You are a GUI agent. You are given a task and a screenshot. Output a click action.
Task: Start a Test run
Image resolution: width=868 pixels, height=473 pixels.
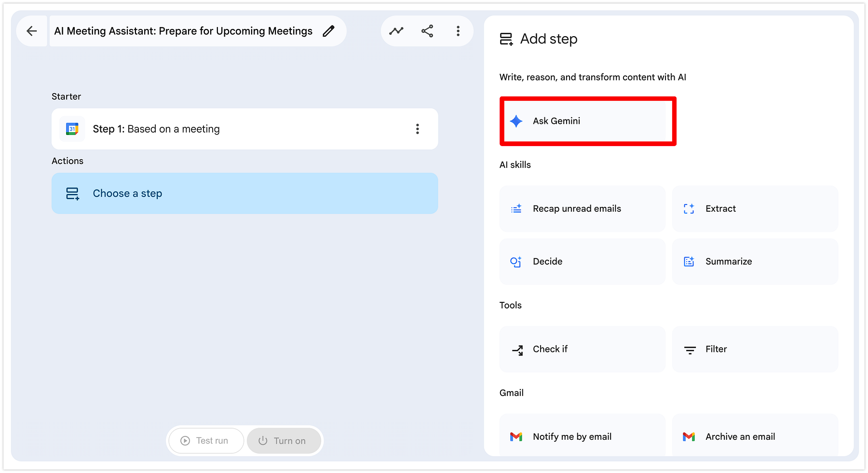pos(206,441)
